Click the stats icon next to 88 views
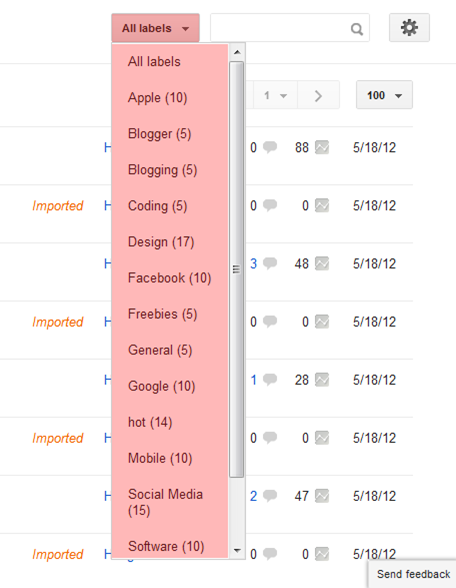This screenshot has height=588, width=456. 322,147
